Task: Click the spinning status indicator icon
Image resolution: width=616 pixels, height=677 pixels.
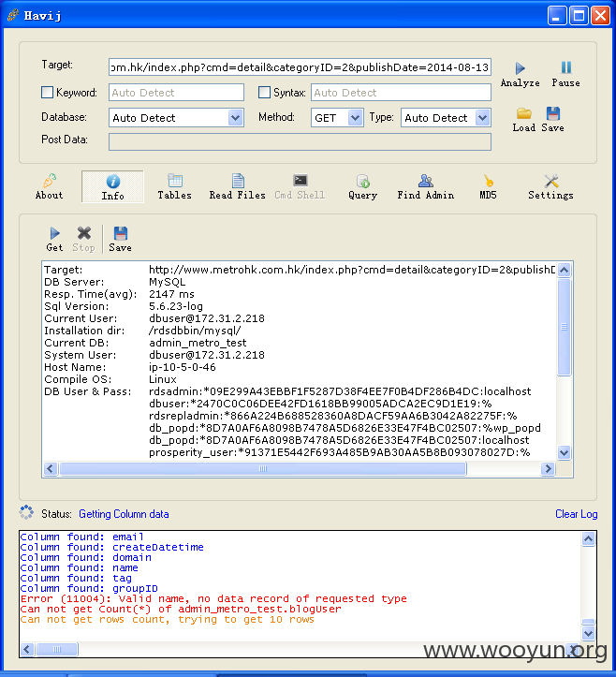Action: point(26,512)
